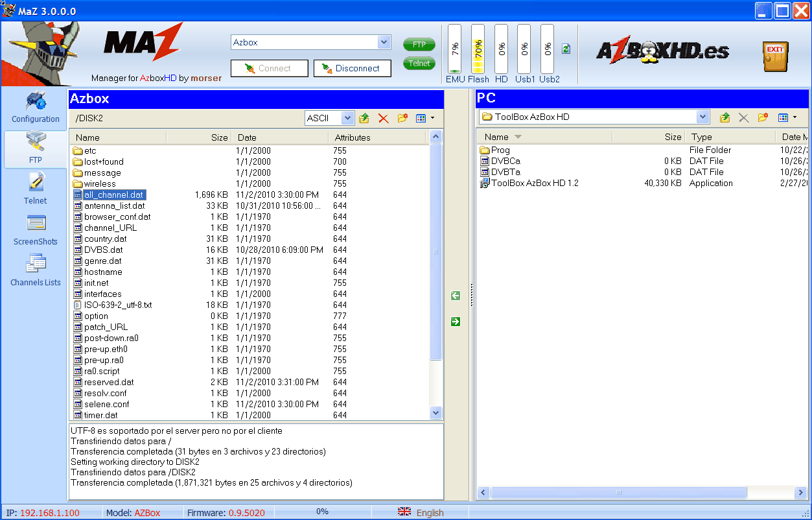
Task: Click the PC panel horizontal scroll-right arrow
Action: pos(800,493)
